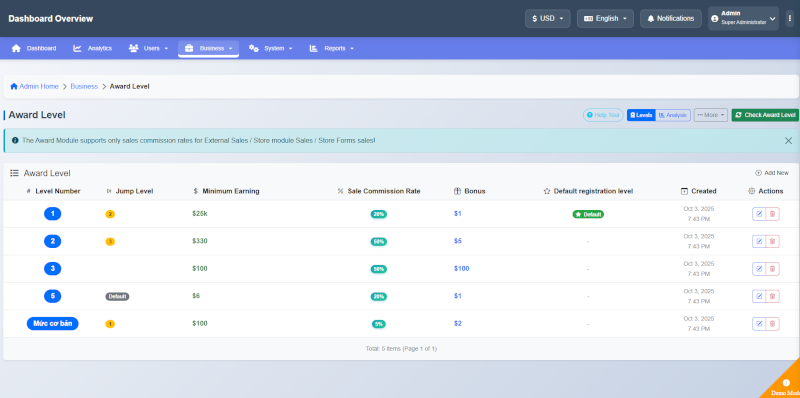
Task: Click the $5 bonus value
Action: [458, 241]
